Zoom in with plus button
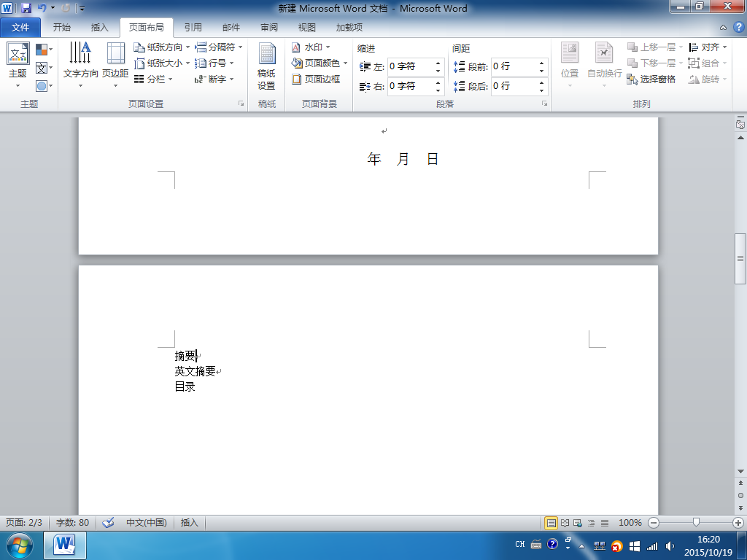The height and width of the screenshot is (560, 747). (738, 523)
